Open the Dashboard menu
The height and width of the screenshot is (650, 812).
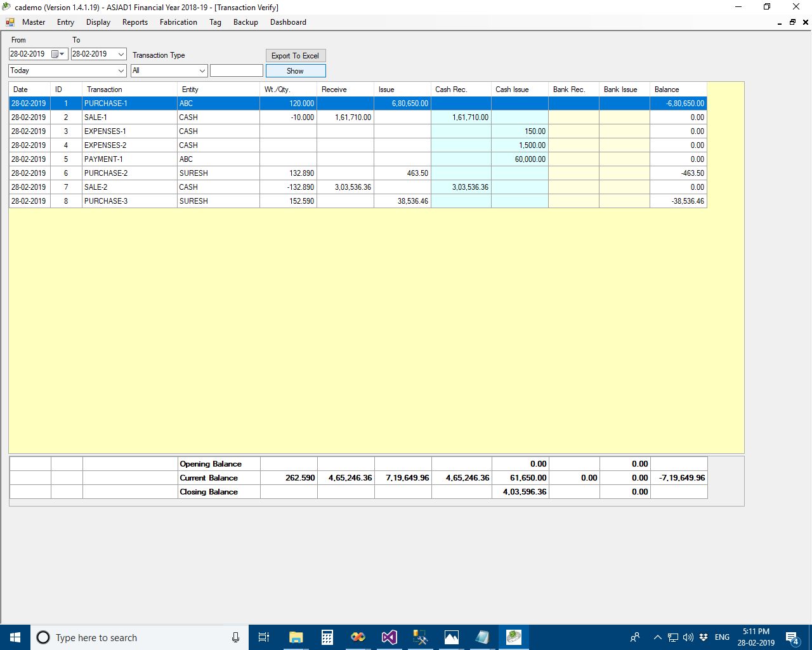(x=288, y=22)
